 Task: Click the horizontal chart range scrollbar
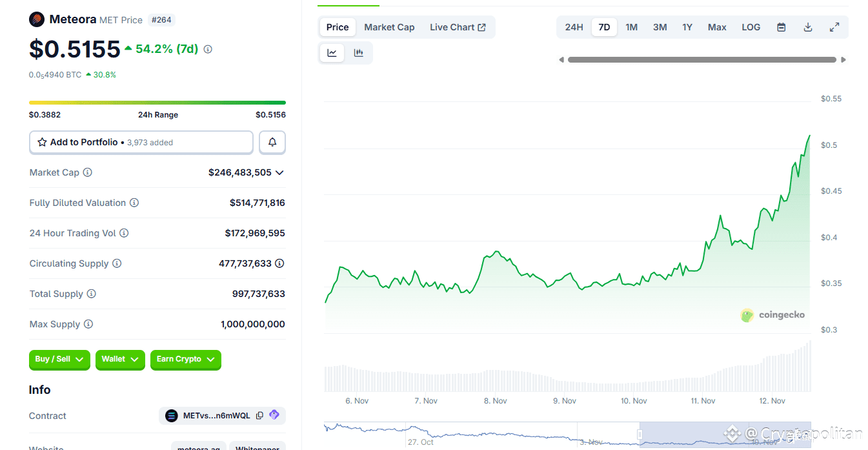pos(702,59)
